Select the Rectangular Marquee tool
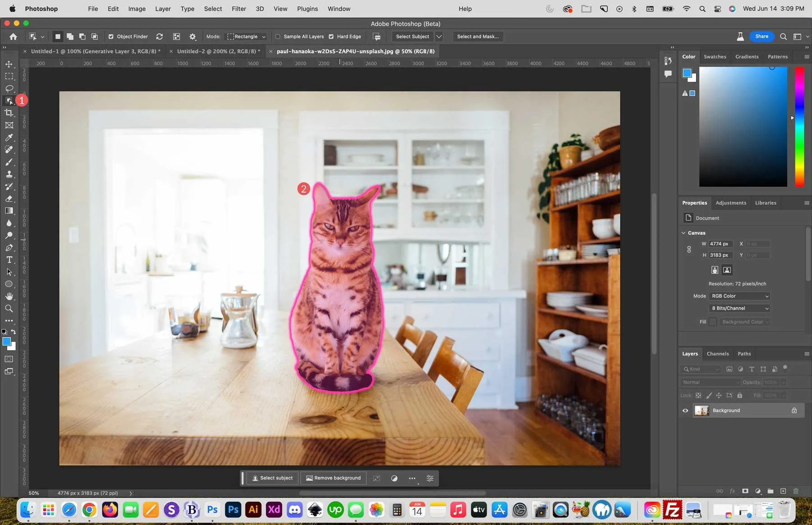 click(9, 76)
